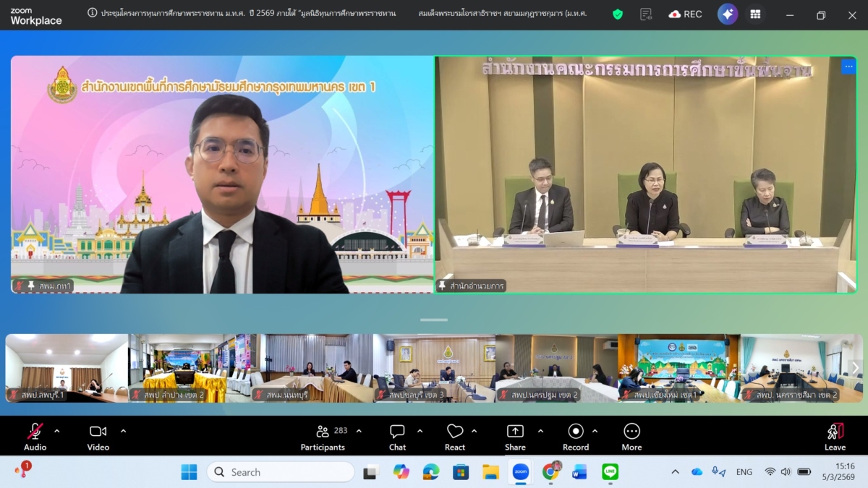Start Share screen
Image resolution: width=868 pixels, height=488 pixels.
click(x=515, y=437)
